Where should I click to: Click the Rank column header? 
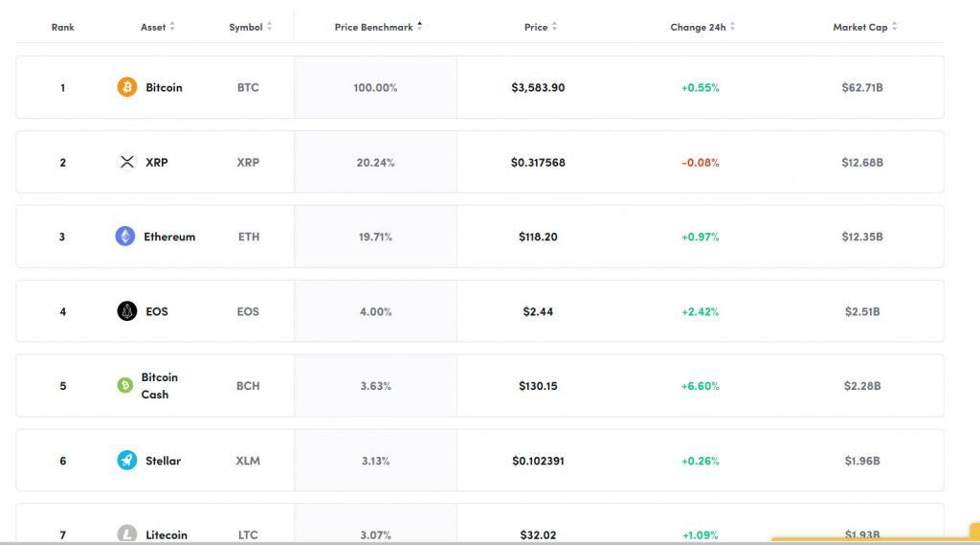pos(63,28)
